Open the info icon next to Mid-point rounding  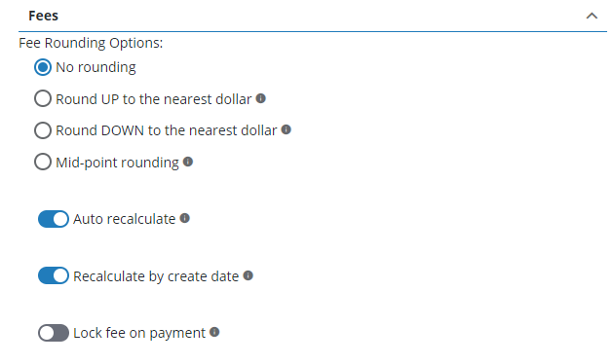click(x=188, y=162)
